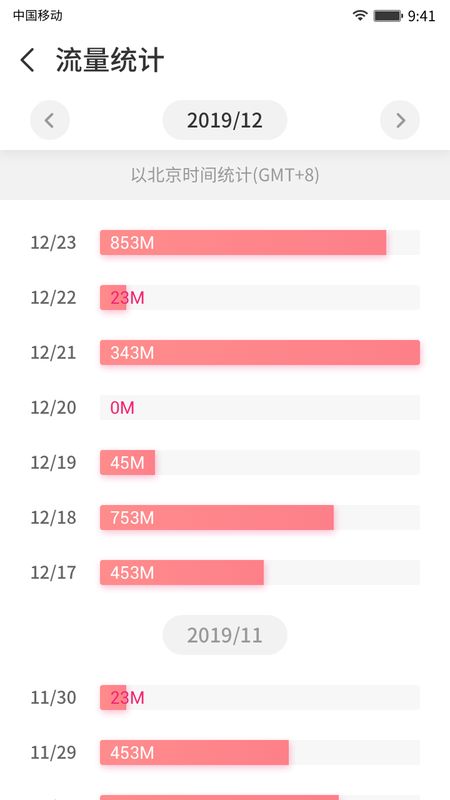Open the 2019/12 month selector
Screen dimensions: 450x800
(224, 120)
